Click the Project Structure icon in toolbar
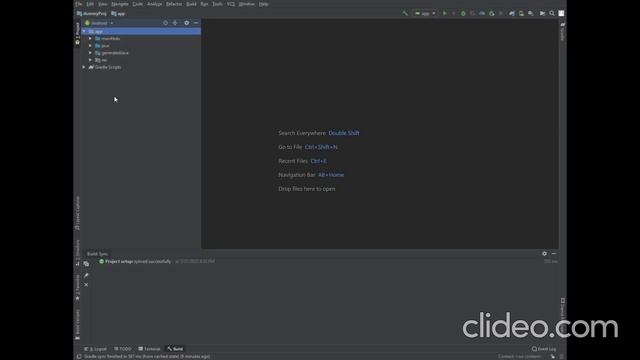The image size is (640, 360). click(542, 13)
